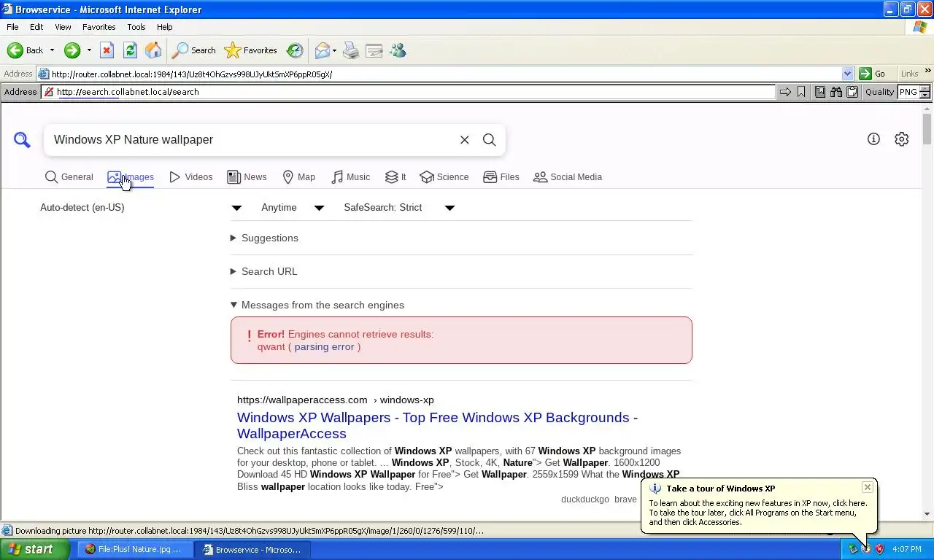Click the parsing error link
The image size is (934, 560).
pyautogui.click(x=324, y=346)
